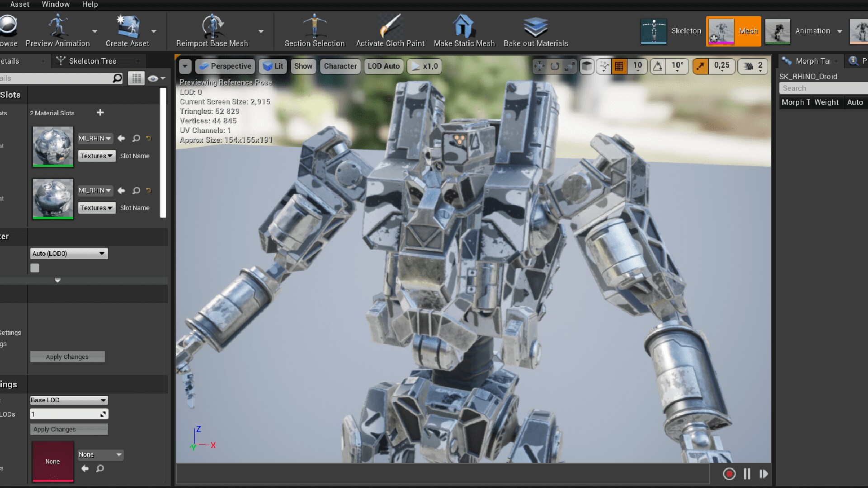Open the Perspective view dropdown
This screenshot has height=488, width=868.
(x=225, y=66)
